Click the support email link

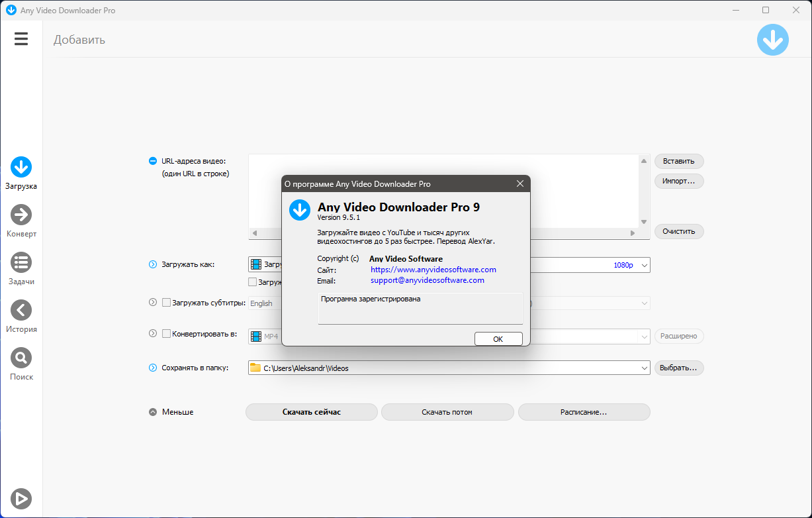(x=428, y=280)
